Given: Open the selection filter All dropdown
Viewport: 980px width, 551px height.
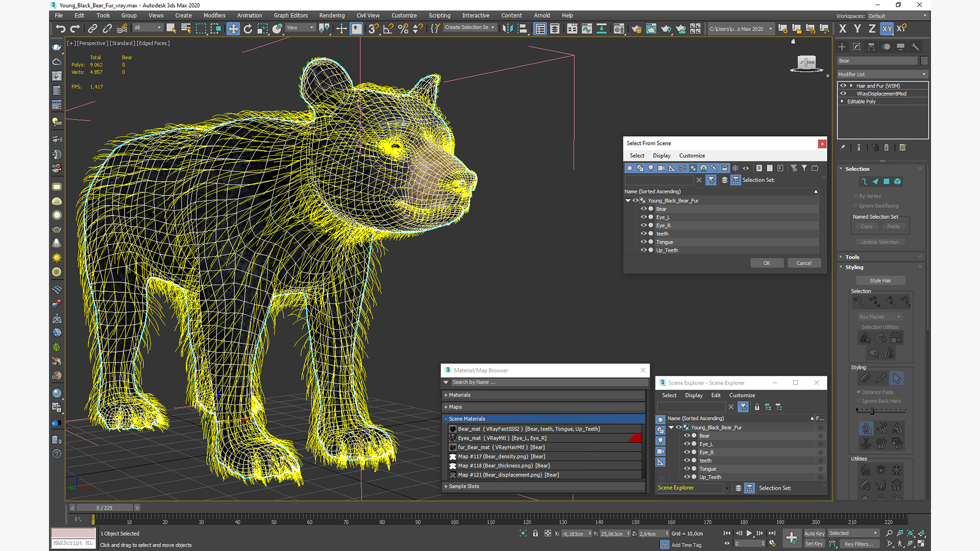Looking at the screenshot, I should pyautogui.click(x=148, y=28).
